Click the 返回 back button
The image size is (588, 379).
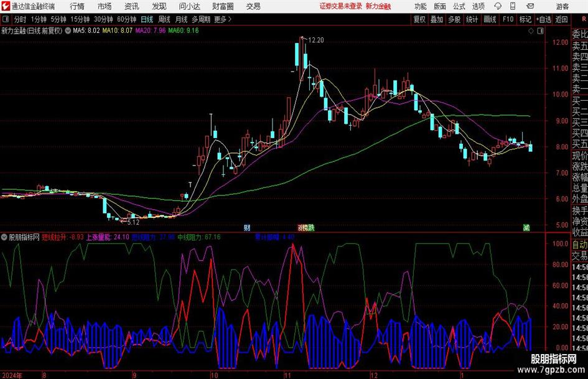561,19
